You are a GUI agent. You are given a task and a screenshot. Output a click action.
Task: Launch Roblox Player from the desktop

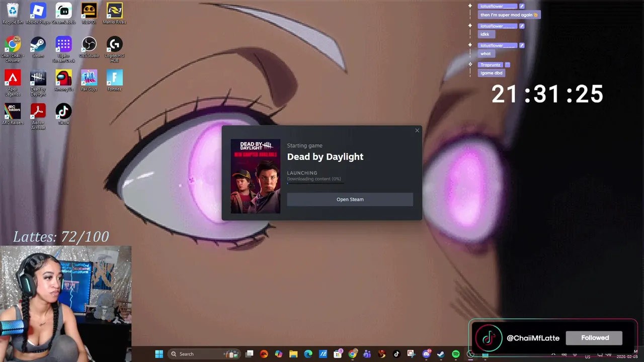point(38,14)
